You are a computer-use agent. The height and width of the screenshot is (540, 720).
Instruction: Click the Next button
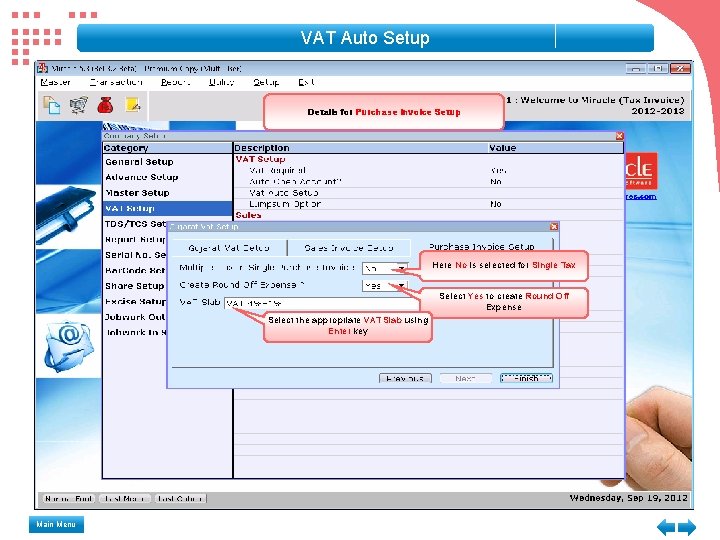click(x=466, y=378)
